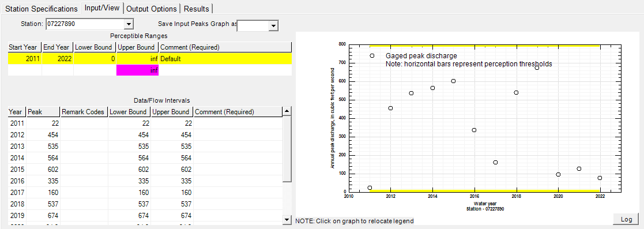Click the Lower Bound 0 perceptible cell

(95, 59)
